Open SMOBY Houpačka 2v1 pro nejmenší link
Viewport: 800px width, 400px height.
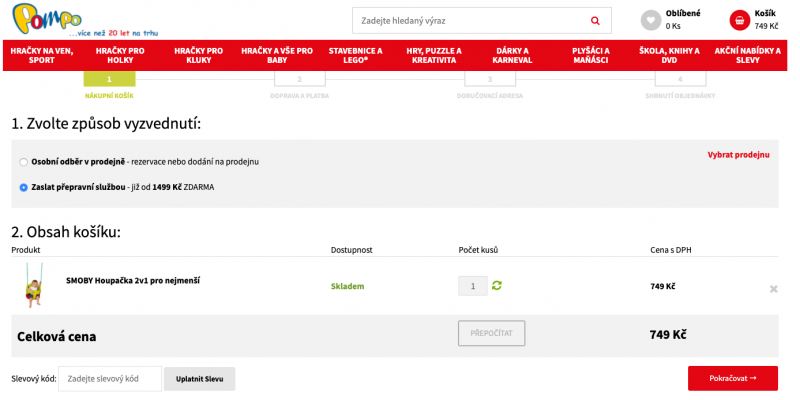tap(133, 280)
